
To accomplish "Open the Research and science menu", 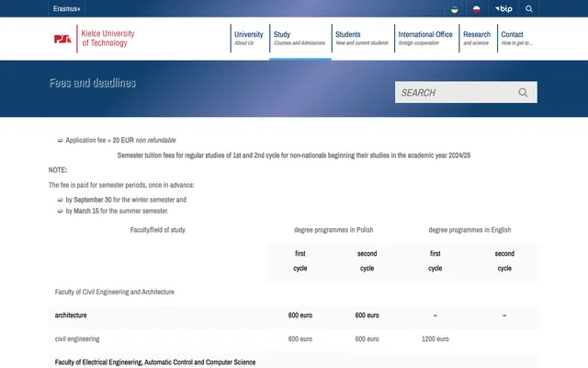I will click(477, 38).
